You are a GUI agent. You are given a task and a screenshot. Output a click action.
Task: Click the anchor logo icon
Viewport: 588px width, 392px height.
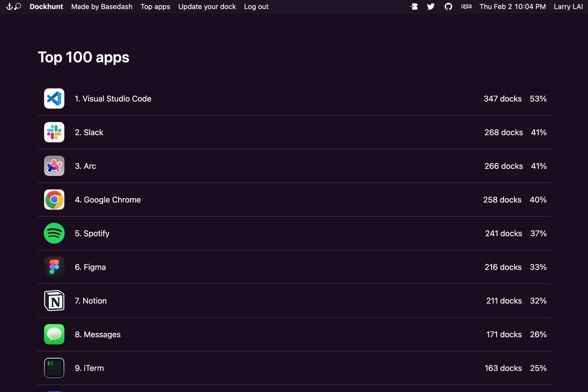point(9,6)
